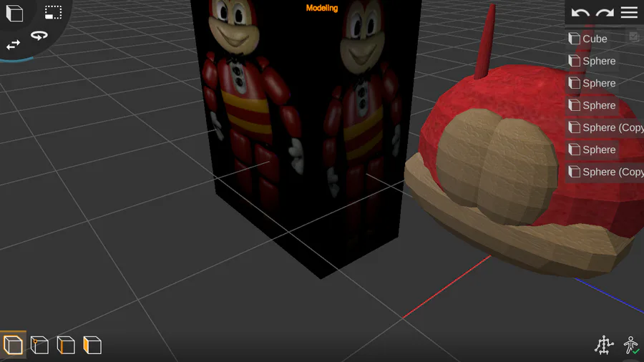The height and width of the screenshot is (362, 644).
Task: Switch to vertex selection mode cube icon
Action: point(39,345)
